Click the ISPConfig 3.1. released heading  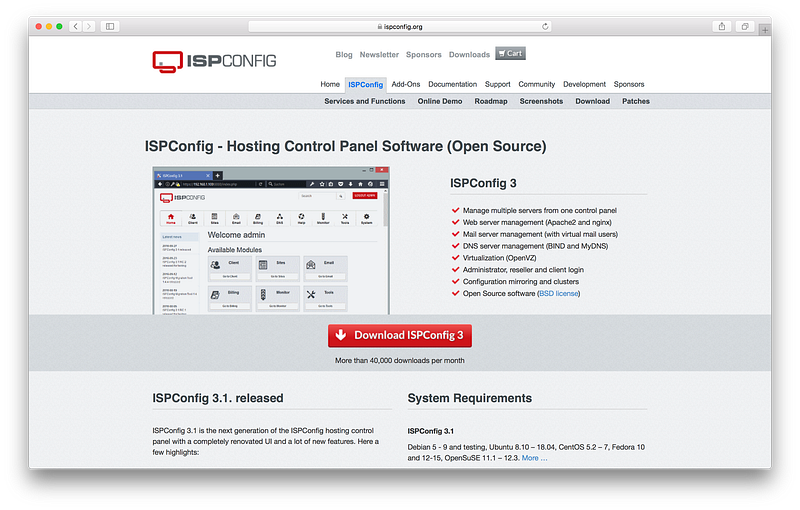pos(218,398)
